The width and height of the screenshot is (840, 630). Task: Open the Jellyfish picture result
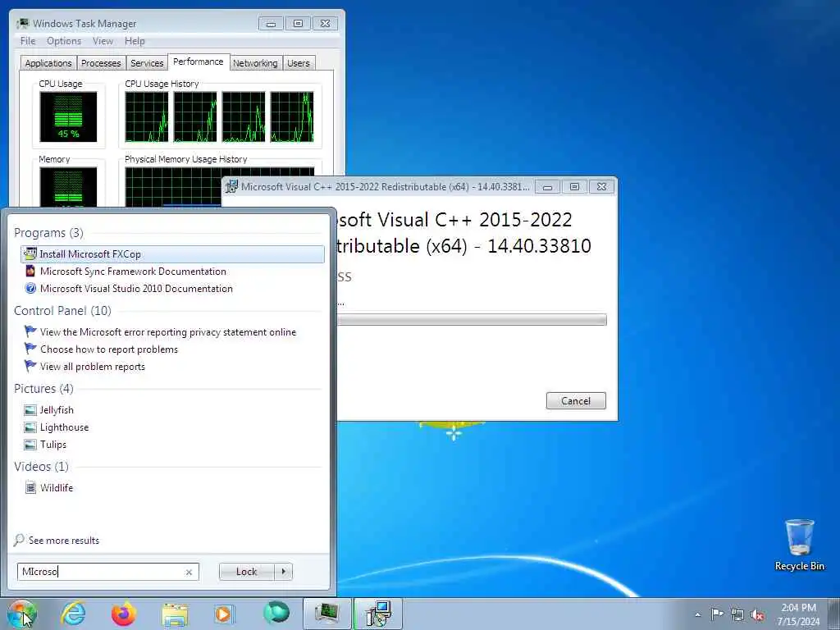[x=172, y=410]
